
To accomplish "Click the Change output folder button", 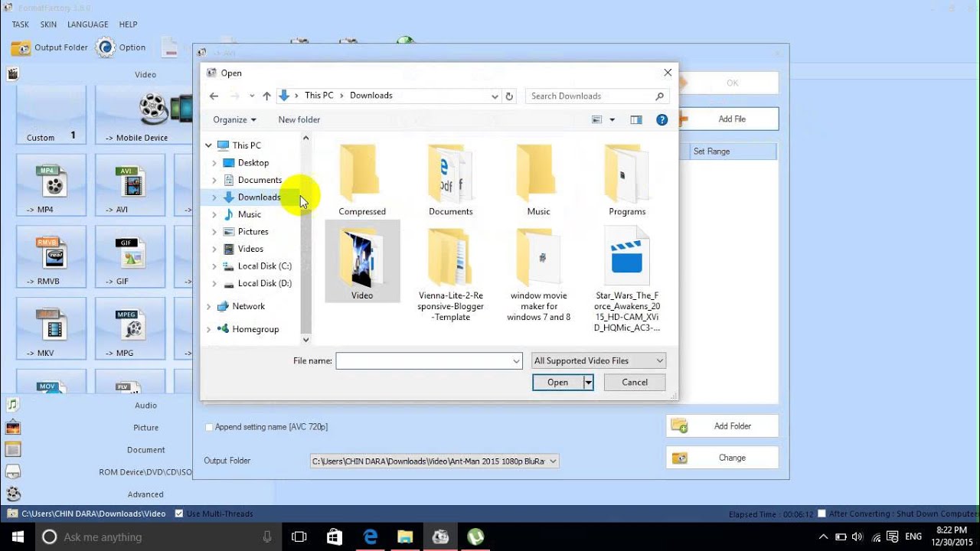I will 722,458.
